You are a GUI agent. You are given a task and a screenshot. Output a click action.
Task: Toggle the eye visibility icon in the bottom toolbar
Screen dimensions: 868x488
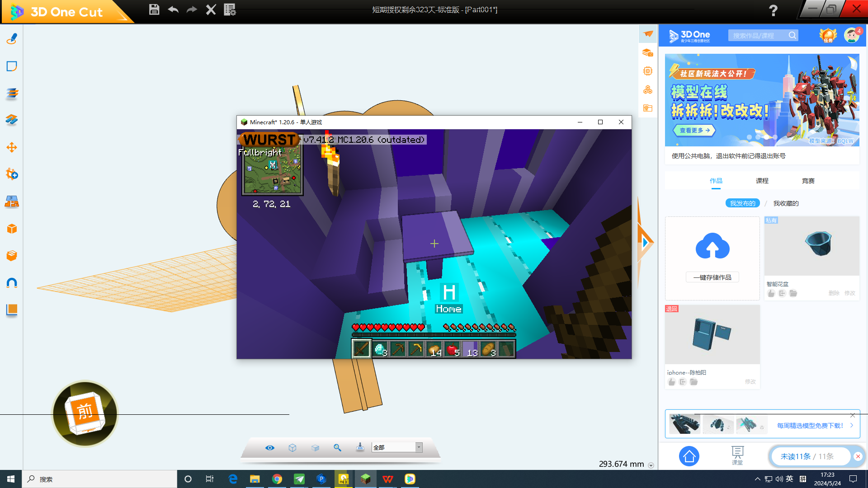click(x=270, y=447)
